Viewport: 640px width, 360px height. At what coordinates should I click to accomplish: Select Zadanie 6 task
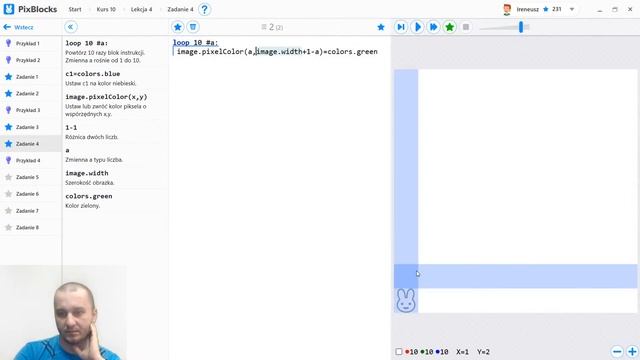pyautogui.click(x=31, y=194)
